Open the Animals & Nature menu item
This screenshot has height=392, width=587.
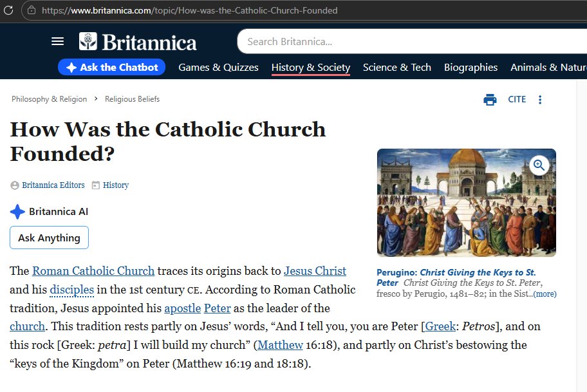[548, 68]
